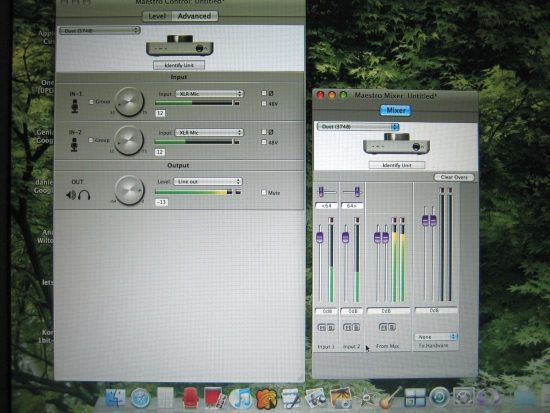Open IN-2 Input type dropdown XLR Mic
The image size is (550, 413).
pos(209,132)
